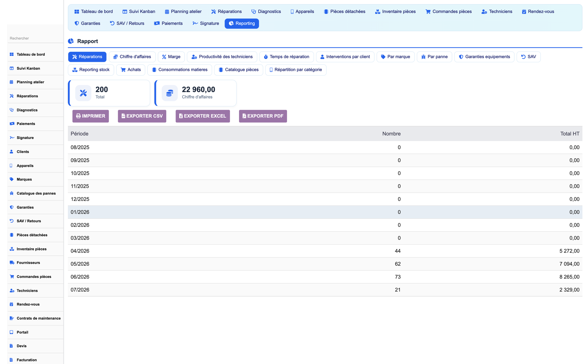Click the Signature icon in sidebar

point(12,137)
